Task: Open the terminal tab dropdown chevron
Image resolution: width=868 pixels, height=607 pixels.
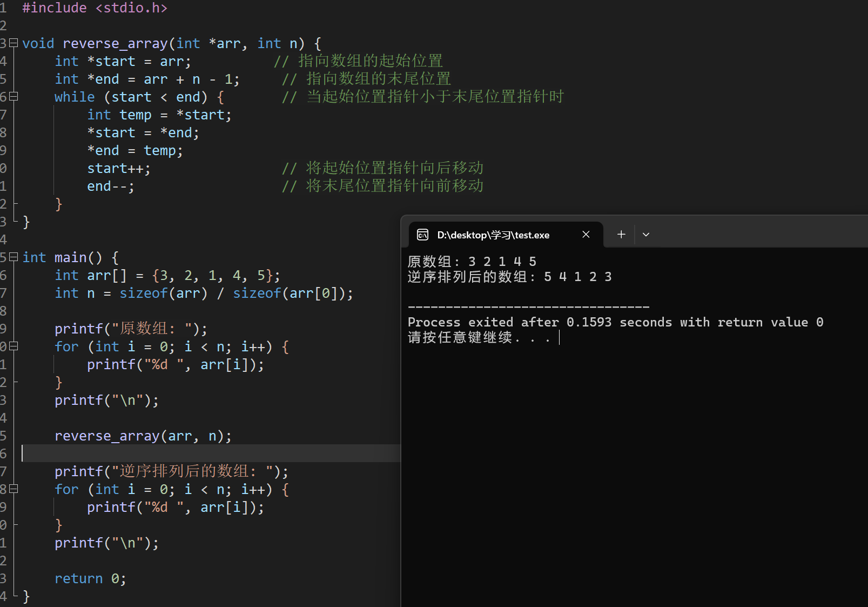Action: point(646,235)
